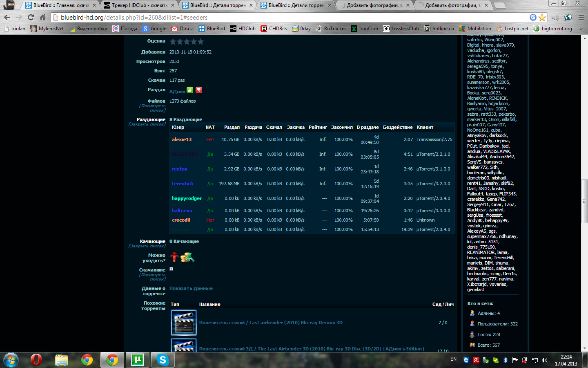The width and height of the screenshot is (588, 368).
Task: Open Windows Explorer from the taskbar
Action: (x=62, y=360)
